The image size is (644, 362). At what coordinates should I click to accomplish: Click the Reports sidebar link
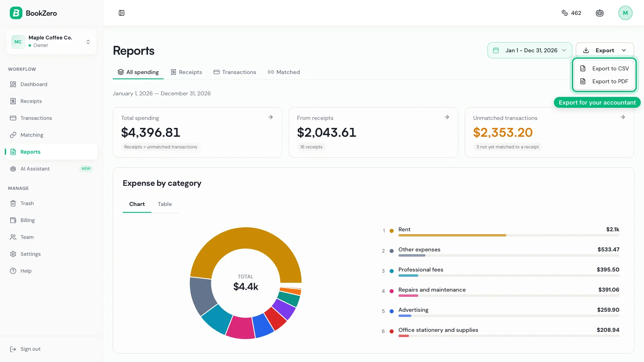coord(51,152)
